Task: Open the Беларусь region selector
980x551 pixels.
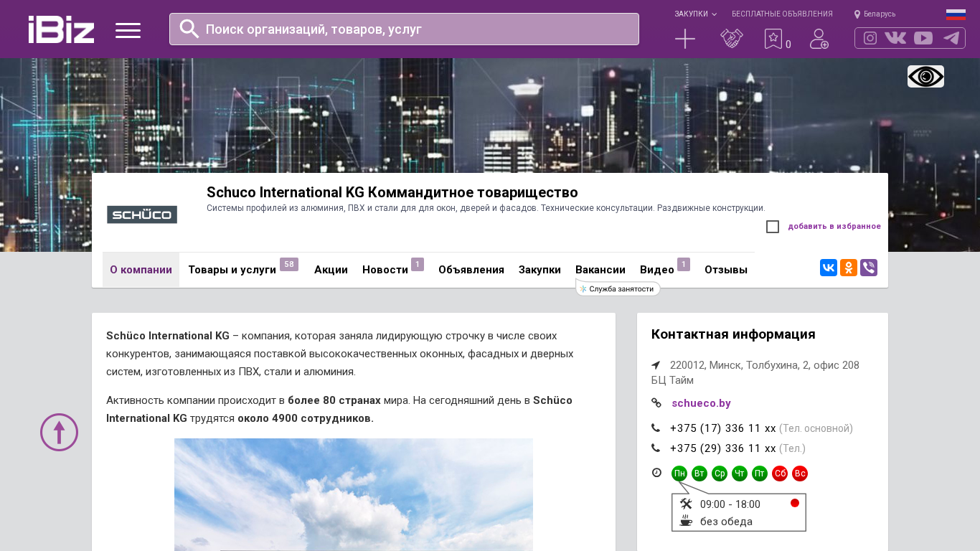Action: [875, 14]
